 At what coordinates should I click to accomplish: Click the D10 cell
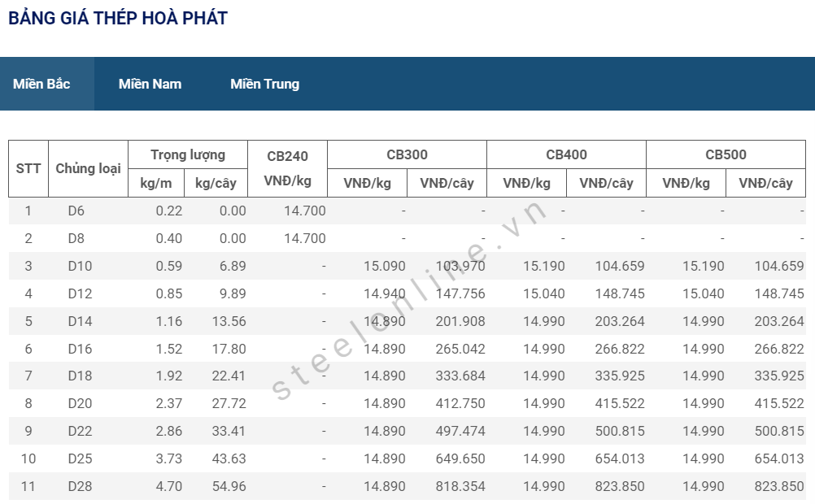80,266
